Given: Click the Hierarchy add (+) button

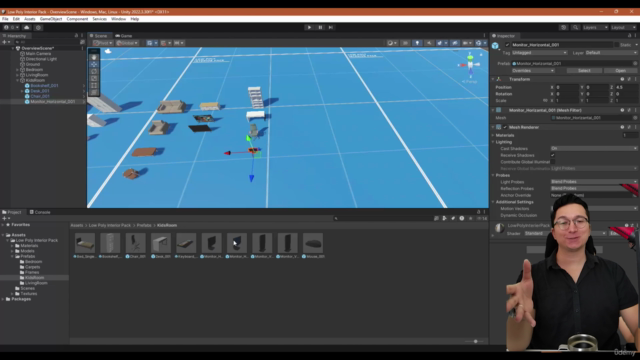Looking at the screenshot, I should (5, 42).
